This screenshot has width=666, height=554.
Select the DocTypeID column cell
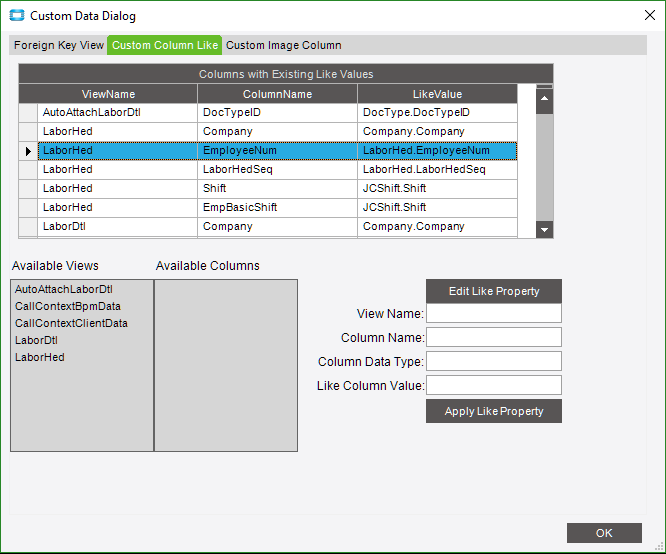pos(277,113)
